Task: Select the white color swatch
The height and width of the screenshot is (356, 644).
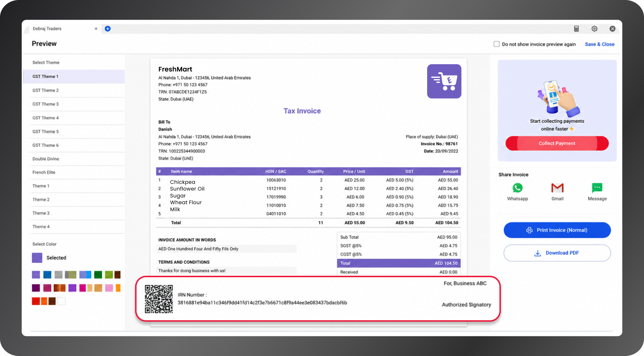Action: 61,301
